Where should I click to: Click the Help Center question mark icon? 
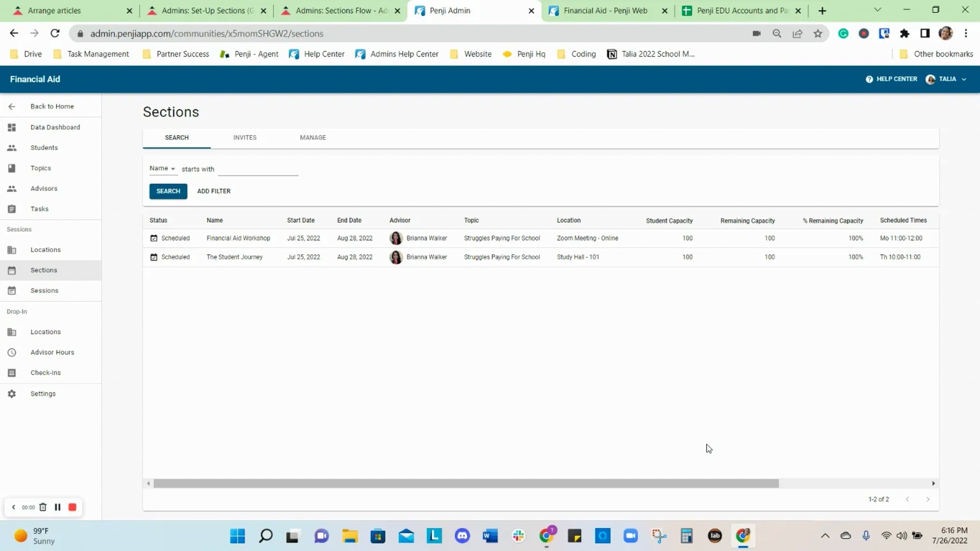(869, 79)
